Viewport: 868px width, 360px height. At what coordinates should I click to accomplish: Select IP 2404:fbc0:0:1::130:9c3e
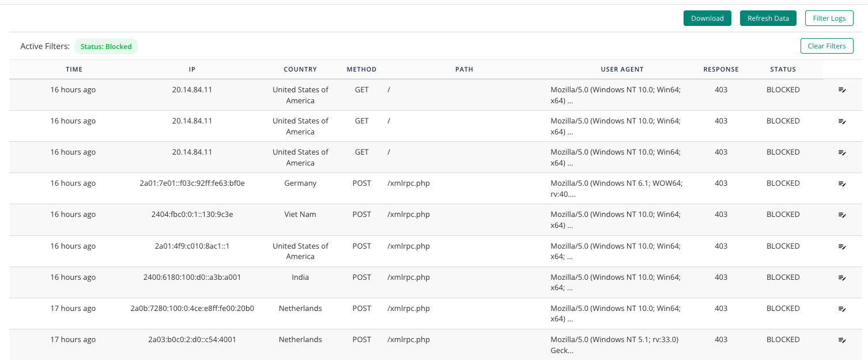192,215
